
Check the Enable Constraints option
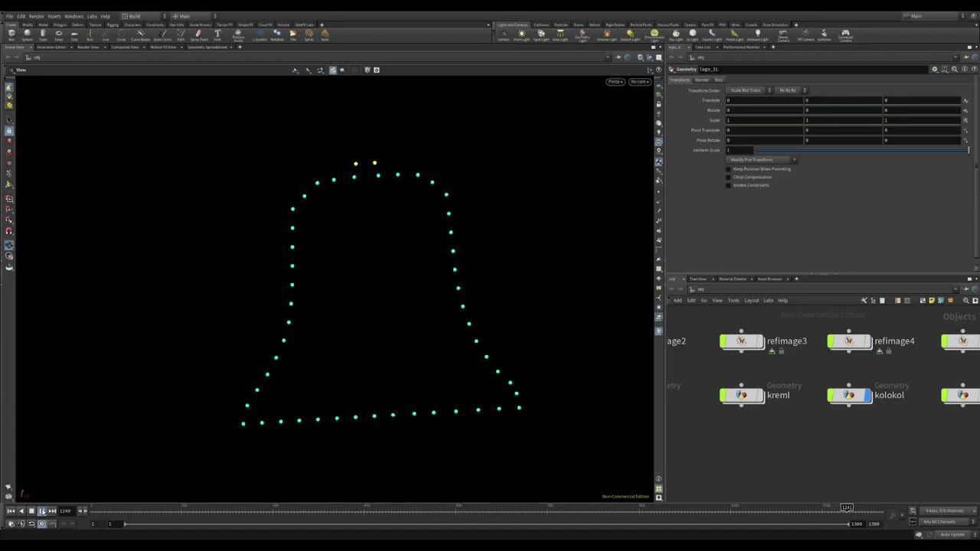click(729, 185)
